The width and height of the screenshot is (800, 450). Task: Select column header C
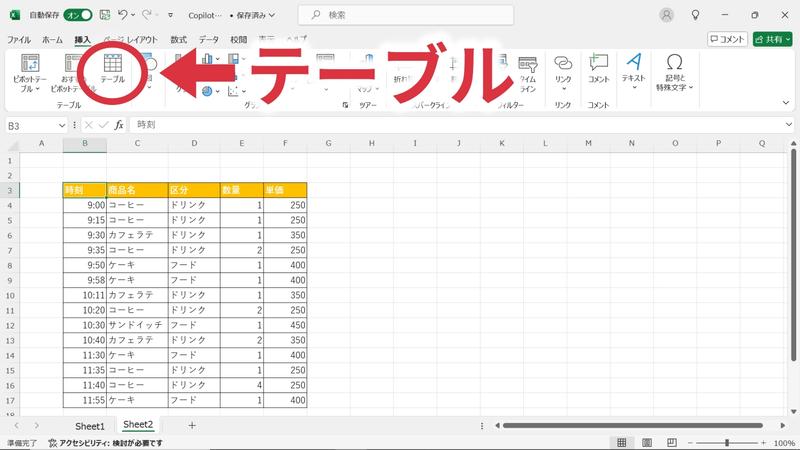pyautogui.click(x=137, y=144)
